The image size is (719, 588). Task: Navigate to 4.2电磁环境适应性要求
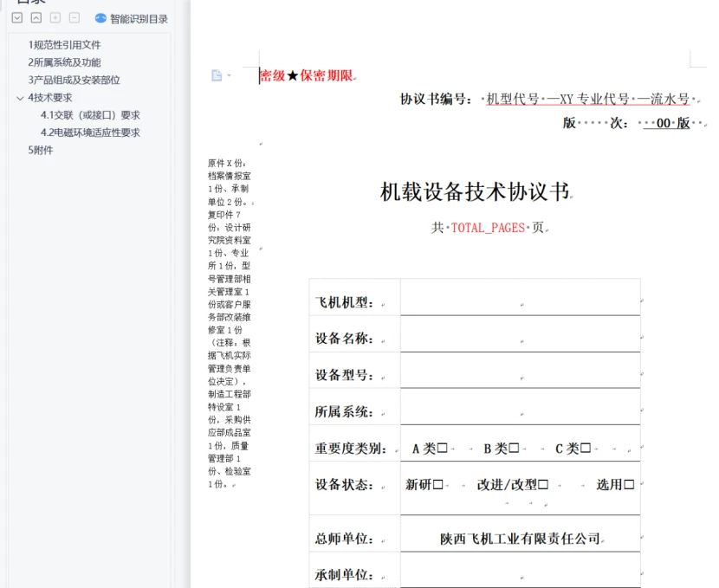[x=90, y=132]
